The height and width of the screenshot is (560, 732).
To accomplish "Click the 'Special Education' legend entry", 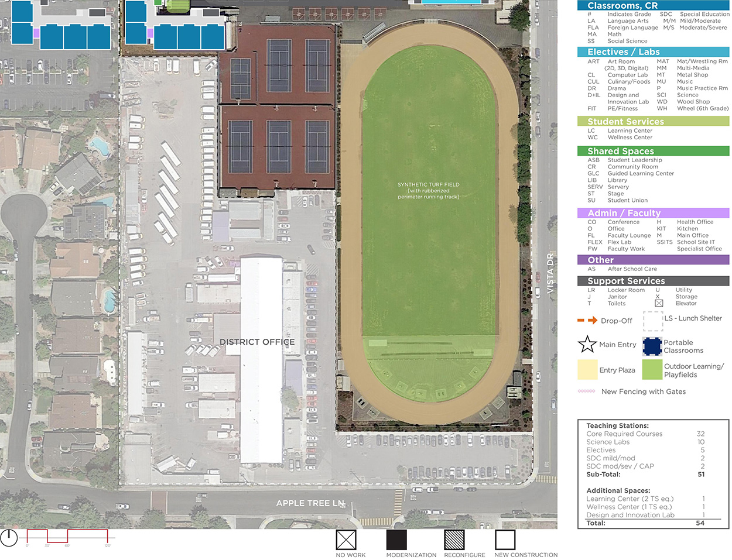I will point(704,14).
